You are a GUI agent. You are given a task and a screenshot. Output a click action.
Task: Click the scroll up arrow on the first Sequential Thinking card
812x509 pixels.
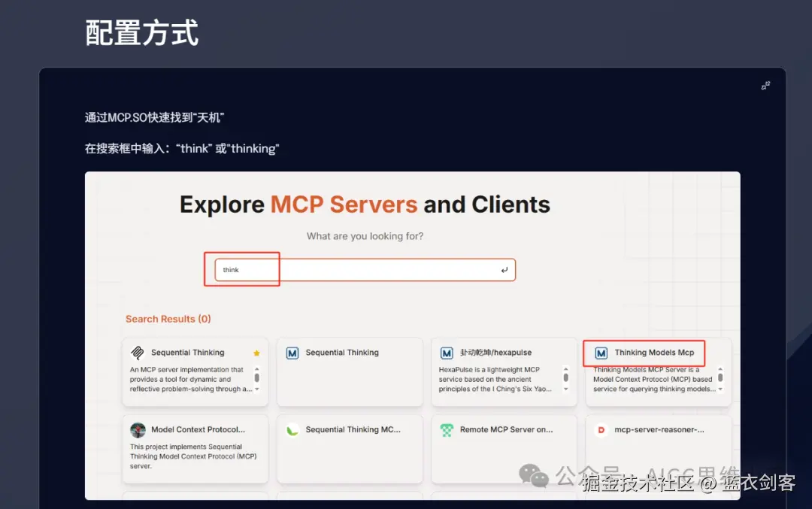[257, 369]
